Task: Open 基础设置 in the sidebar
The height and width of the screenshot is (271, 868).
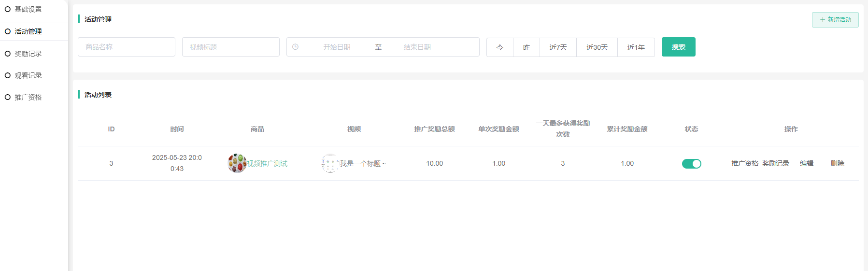Action: (x=28, y=9)
